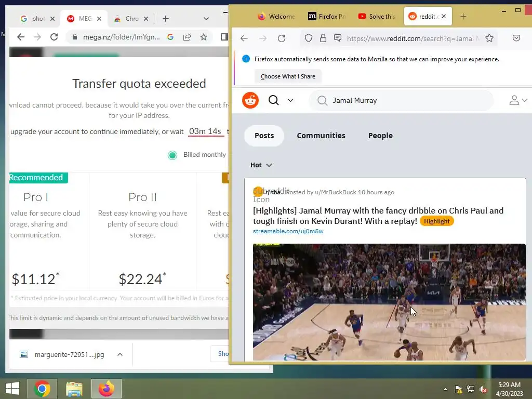The image size is (532, 399).
Task: Open the Hot sort dropdown
Action: [261, 165]
